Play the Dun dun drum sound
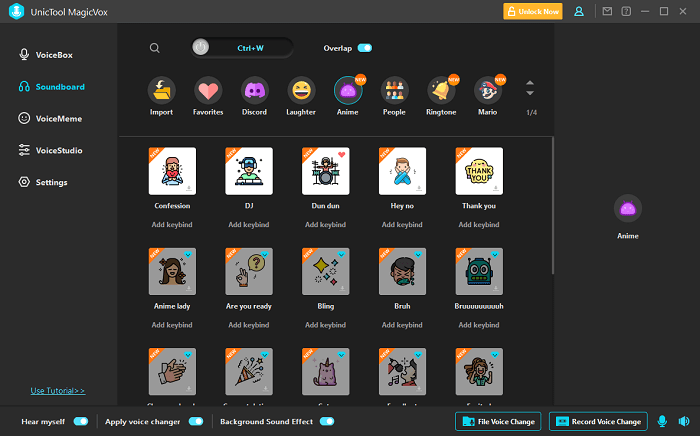Image resolution: width=700 pixels, height=436 pixels. point(325,171)
